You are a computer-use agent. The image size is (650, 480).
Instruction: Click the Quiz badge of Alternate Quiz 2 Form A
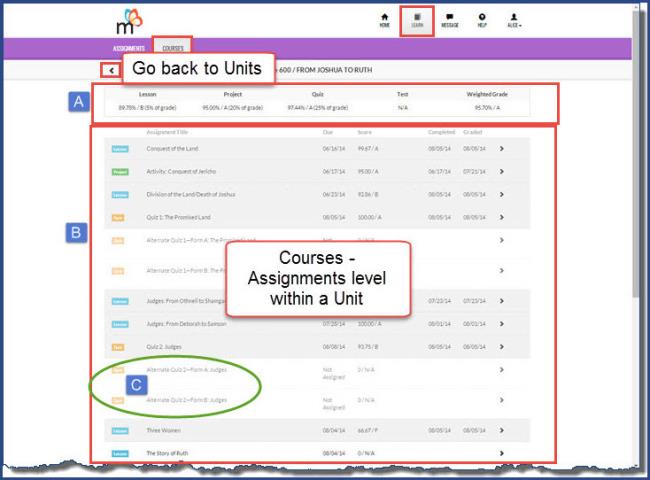(x=118, y=370)
